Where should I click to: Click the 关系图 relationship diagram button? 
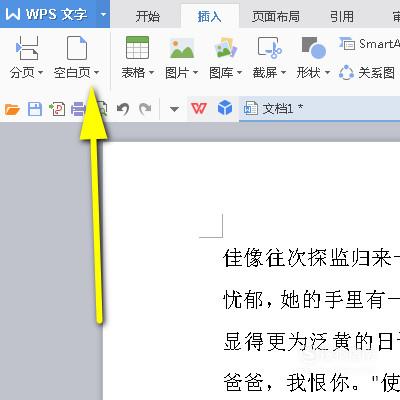click(x=367, y=72)
